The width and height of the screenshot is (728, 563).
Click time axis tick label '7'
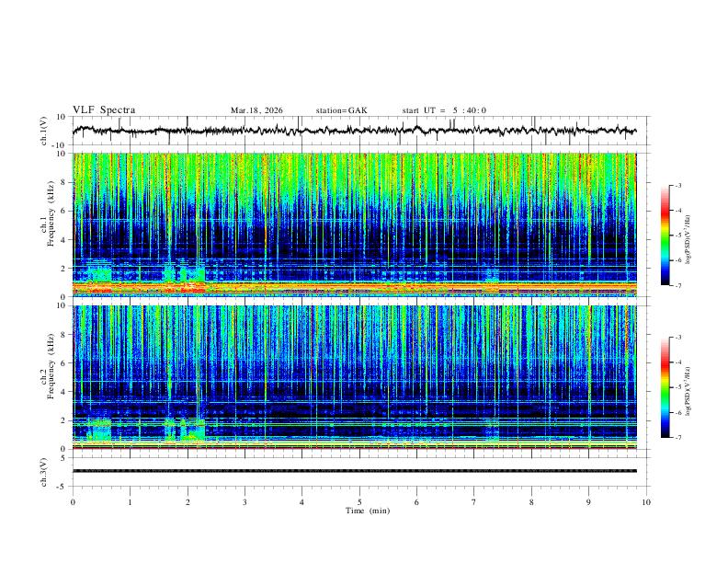click(474, 502)
